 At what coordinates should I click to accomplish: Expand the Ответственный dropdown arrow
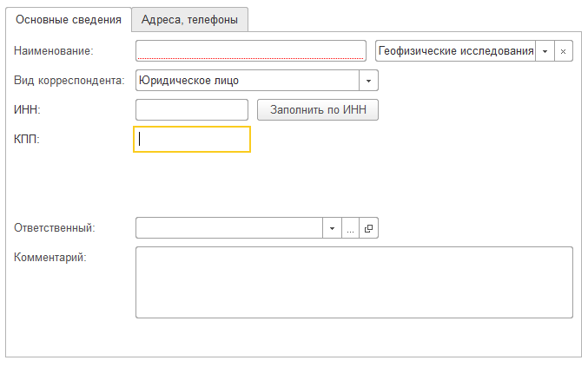tap(332, 227)
